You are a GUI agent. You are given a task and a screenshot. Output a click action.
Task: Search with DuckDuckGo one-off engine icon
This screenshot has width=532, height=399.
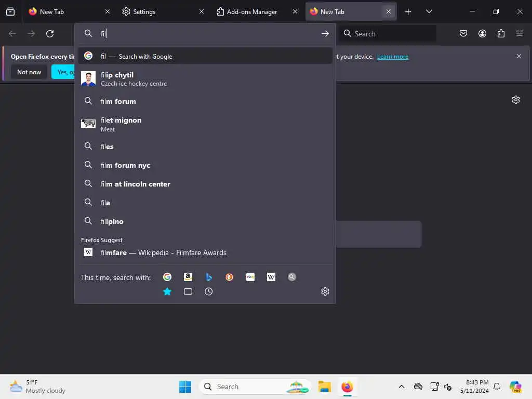point(229,277)
